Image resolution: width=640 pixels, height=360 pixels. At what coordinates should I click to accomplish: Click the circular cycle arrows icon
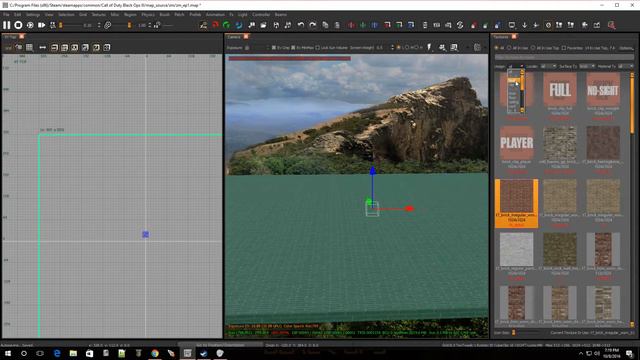[x=460, y=25]
